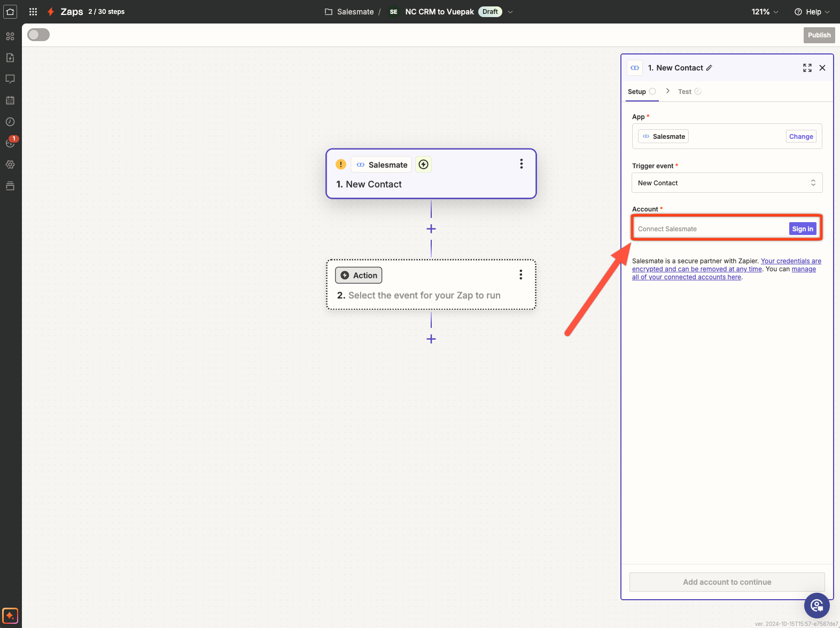This screenshot has width=840, height=628.
Task: Toggle the Zap on/off switch
Action: coord(38,35)
